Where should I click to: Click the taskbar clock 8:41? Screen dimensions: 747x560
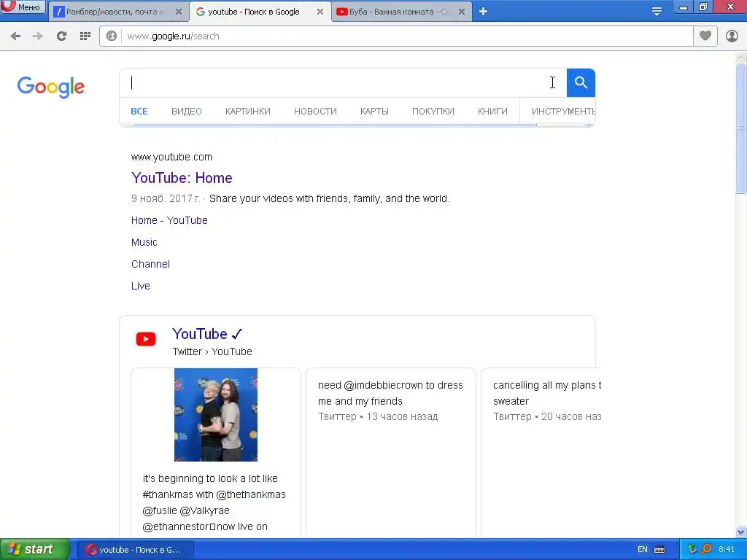click(727, 550)
